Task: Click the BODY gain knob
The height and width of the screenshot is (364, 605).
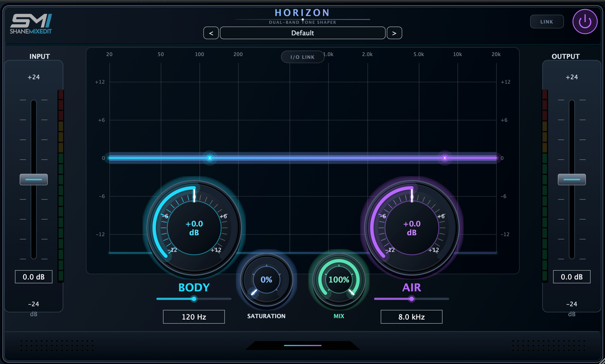Action: tap(194, 227)
